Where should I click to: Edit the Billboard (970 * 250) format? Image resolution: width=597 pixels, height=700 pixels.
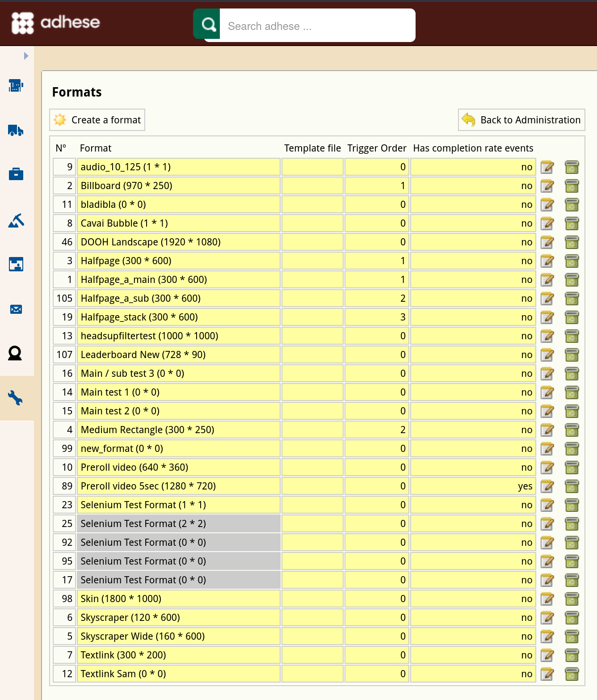(547, 186)
